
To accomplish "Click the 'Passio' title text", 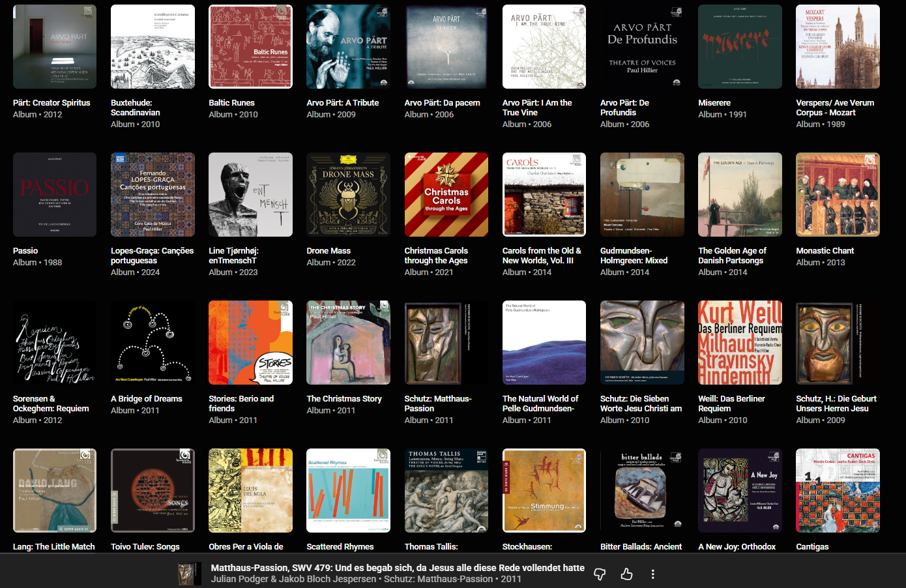I will tap(25, 251).
